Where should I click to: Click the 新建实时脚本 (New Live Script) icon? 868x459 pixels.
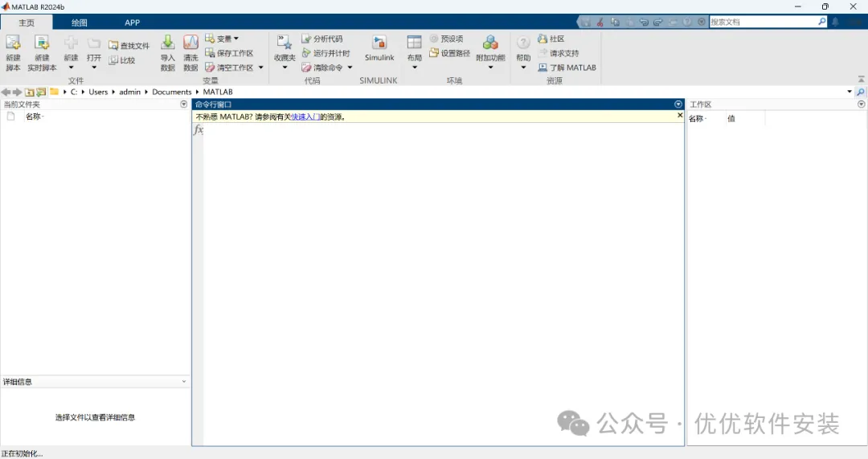42,43
